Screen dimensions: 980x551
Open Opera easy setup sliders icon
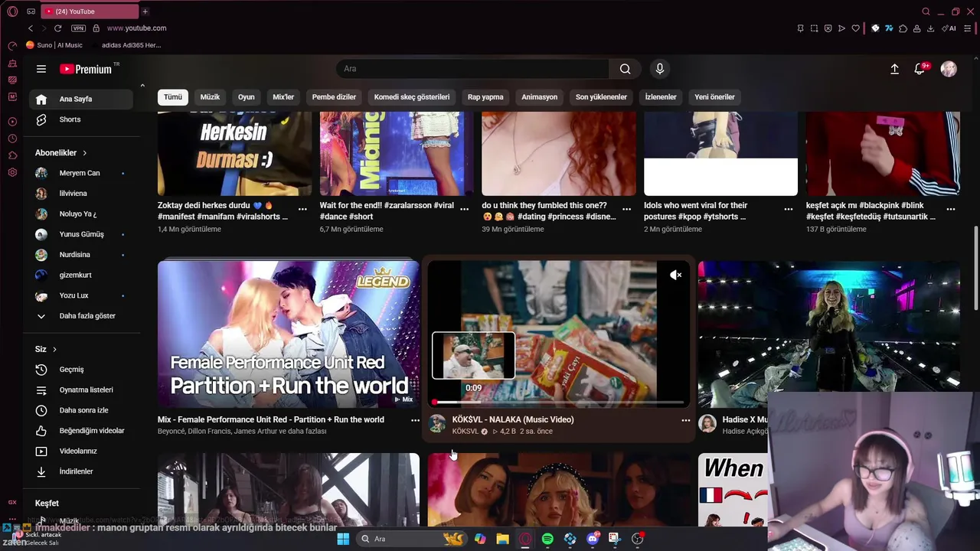coord(968,28)
